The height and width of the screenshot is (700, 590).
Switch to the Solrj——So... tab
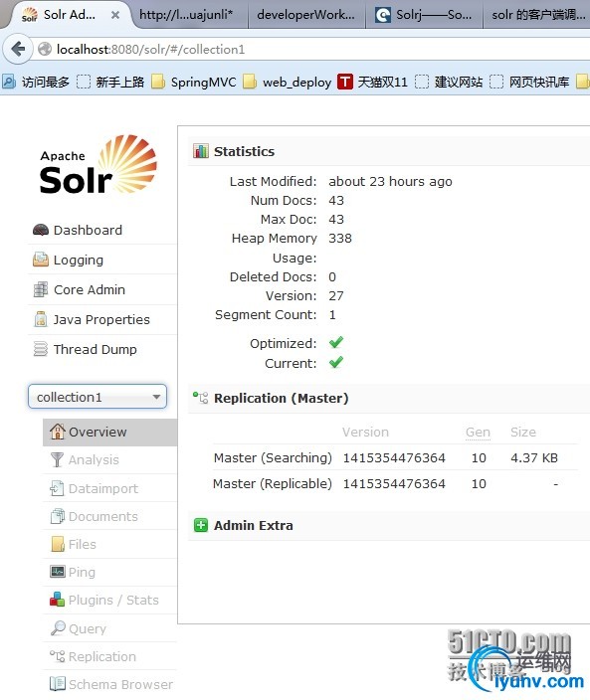pyautogui.click(x=424, y=15)
